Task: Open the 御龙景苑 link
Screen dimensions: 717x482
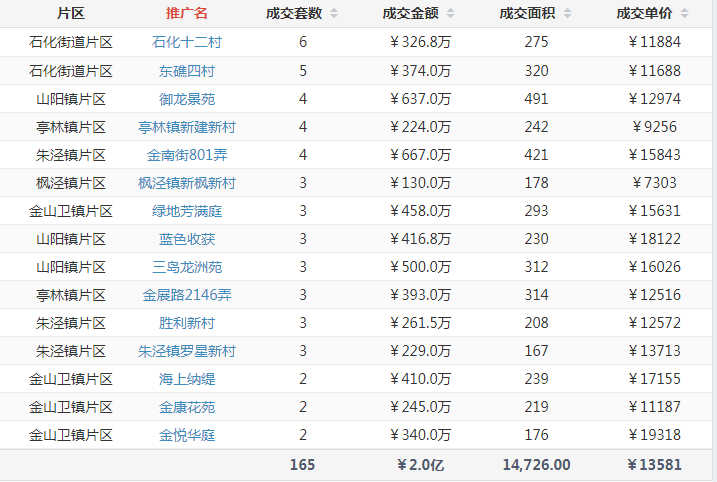Action: pyautogui.click(x=187, y=99)
